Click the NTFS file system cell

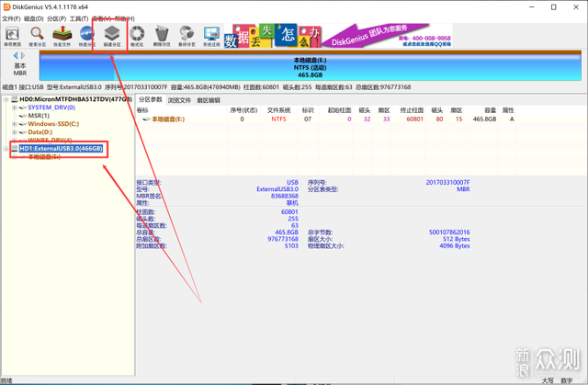pyautogui.click(x=278, y=119)
